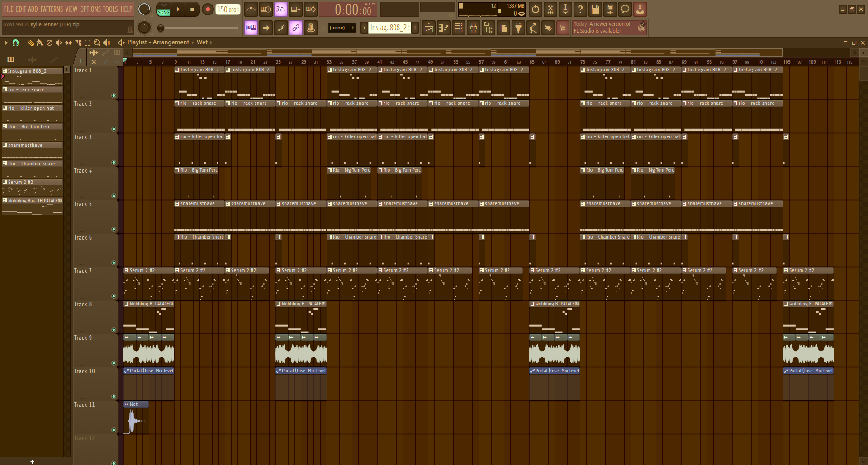Screen dimensions: 868x465
Task: Select the playback speaker tool
Action: coord(107,42)
